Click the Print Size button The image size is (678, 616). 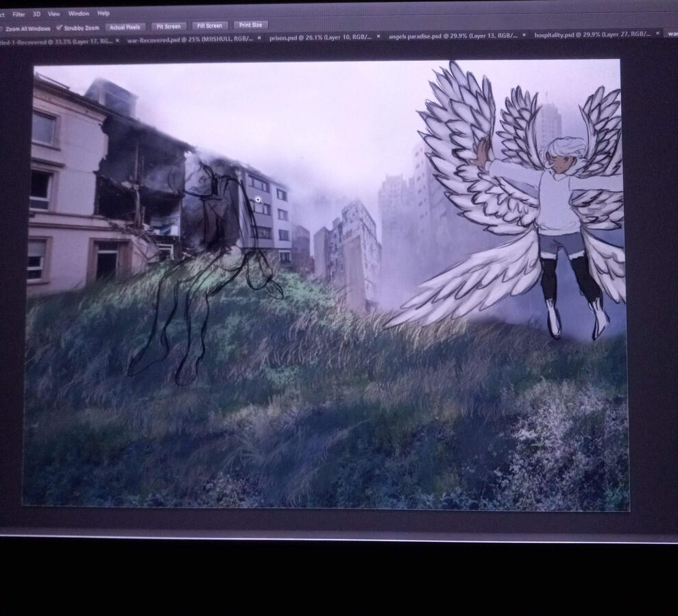(250, 25)
